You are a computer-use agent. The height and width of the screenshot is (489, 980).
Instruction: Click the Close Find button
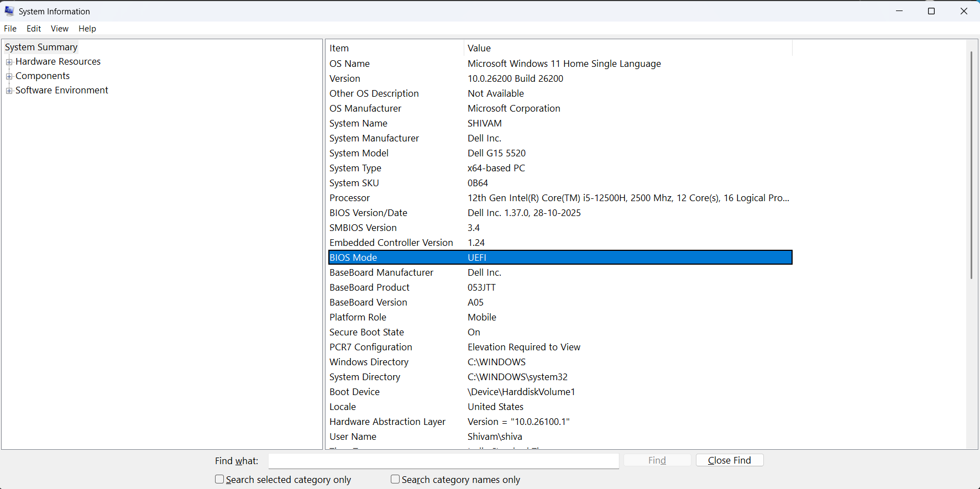pos(730,460)
